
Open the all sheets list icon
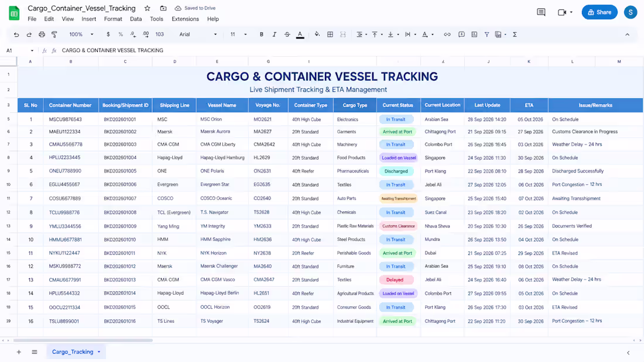point(35,352)
